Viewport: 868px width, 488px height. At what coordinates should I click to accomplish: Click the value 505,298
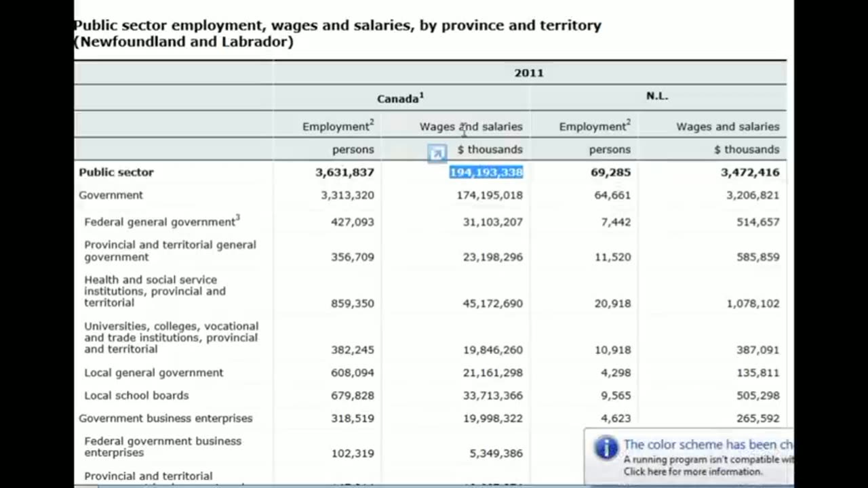758,396
